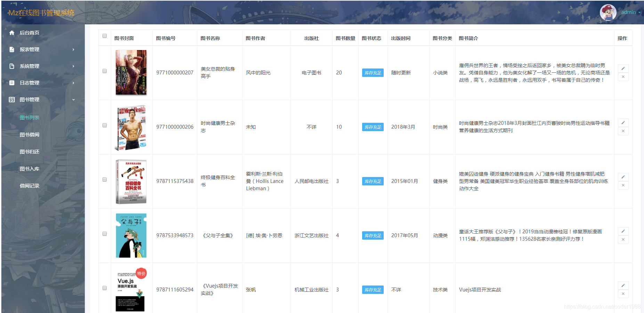
Task: Select the 图书管理 book management icon
Action: tap(11, 99)
